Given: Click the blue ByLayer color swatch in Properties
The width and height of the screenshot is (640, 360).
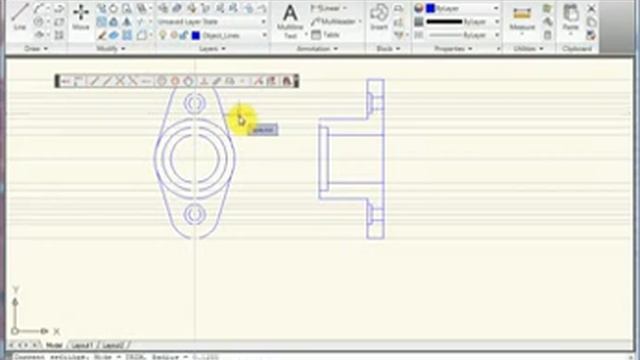Looking at the screenshot, I should [x=430, y=8].
